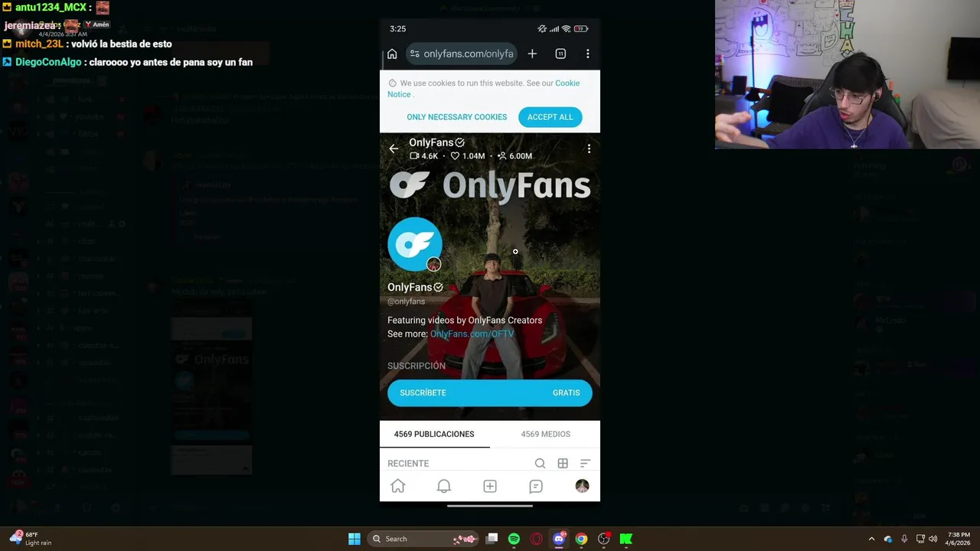980x551 pixels.
Task: Open Kick app from the taskbar
Action: tap(626, 539)
